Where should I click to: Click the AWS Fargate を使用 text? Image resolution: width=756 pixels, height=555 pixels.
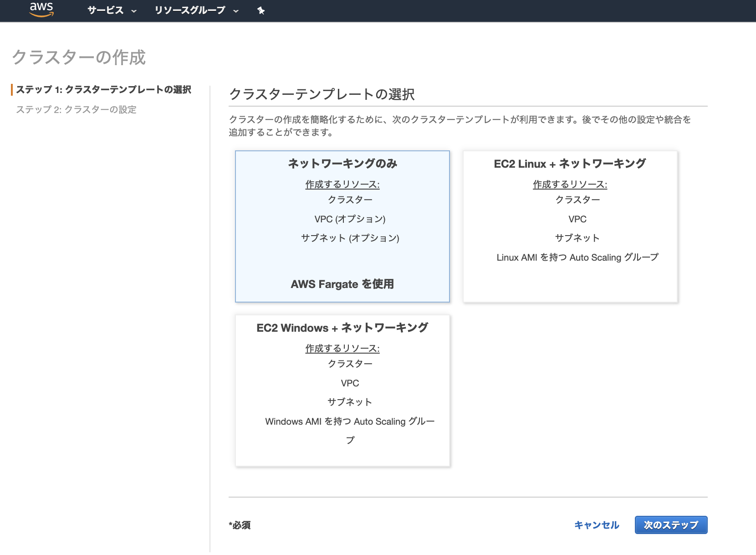342,284
